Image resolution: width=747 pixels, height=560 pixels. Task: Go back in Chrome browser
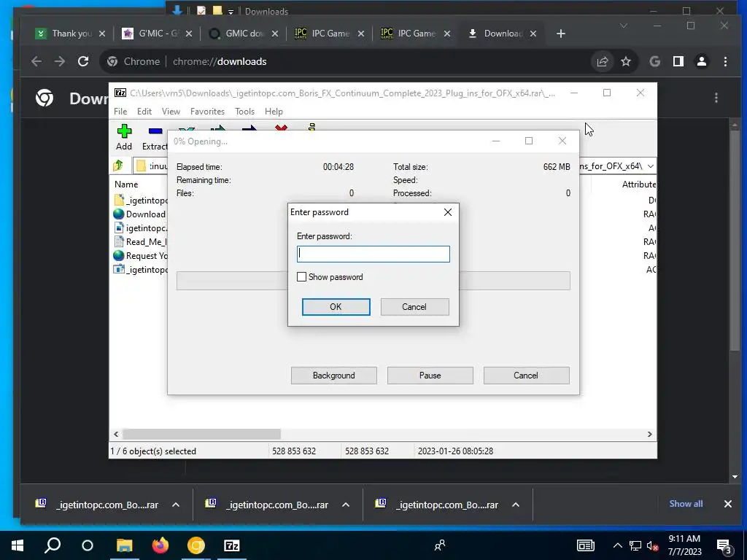pyautogui.click(x=36, y=61)
